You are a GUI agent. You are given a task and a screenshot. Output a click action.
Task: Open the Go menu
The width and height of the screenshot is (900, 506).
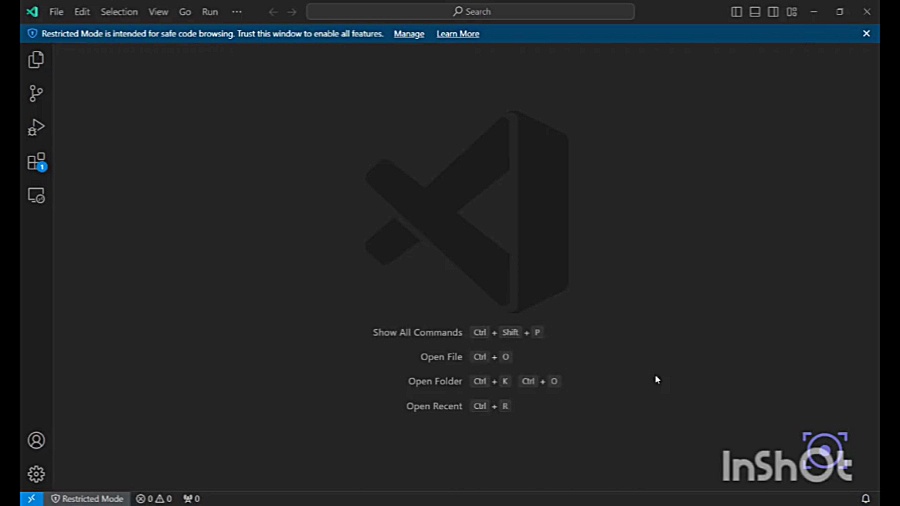pos(185,11)
